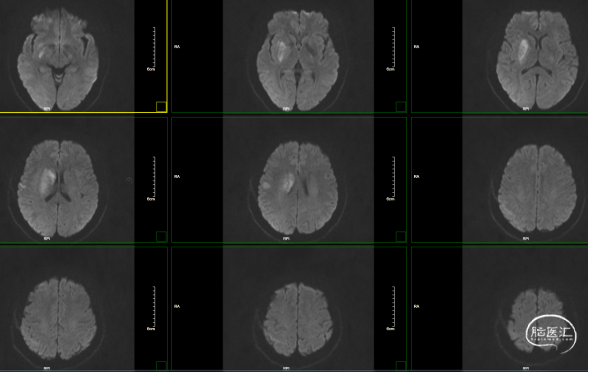Select the middle-left slice with ventricle bodies
The width and height of the screenshot is (589, 372).
pyautogui.click(x=58, y=189)
